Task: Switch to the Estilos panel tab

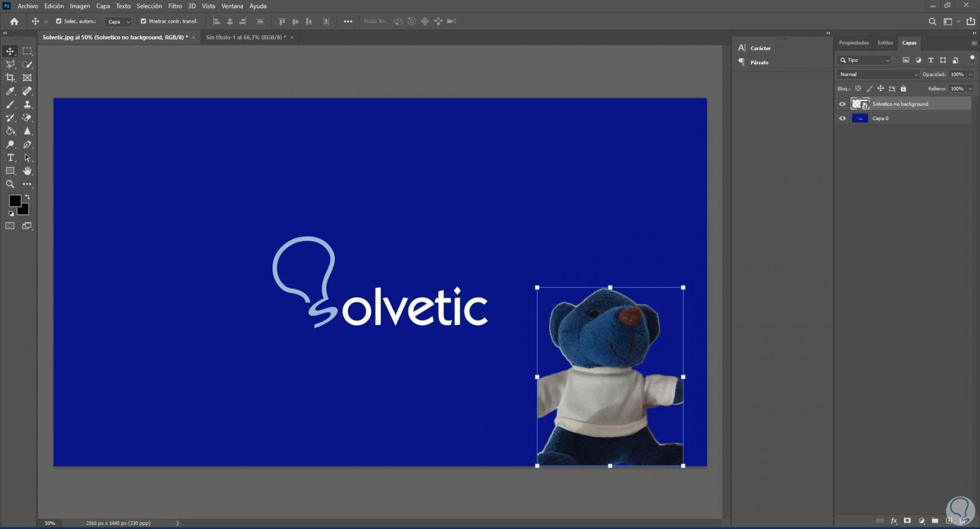Action: click(x=886, y=43)
